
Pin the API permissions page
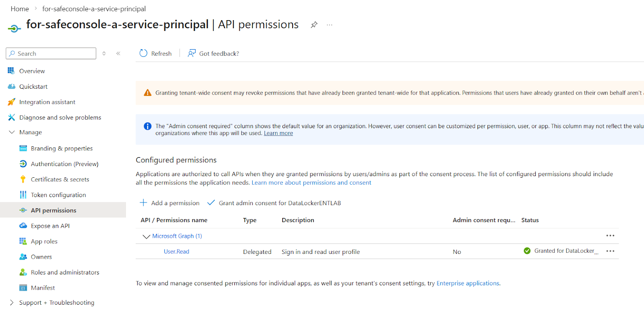tap(314, 25)
